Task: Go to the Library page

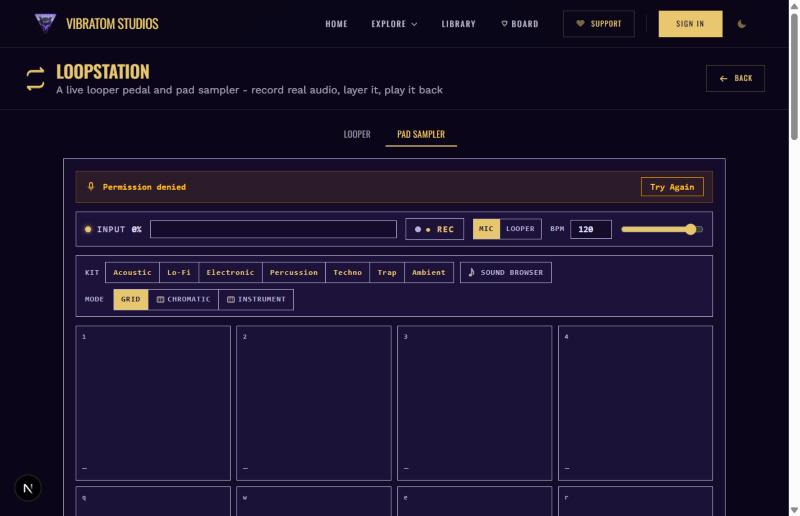Action: click(x=458, y=24)
